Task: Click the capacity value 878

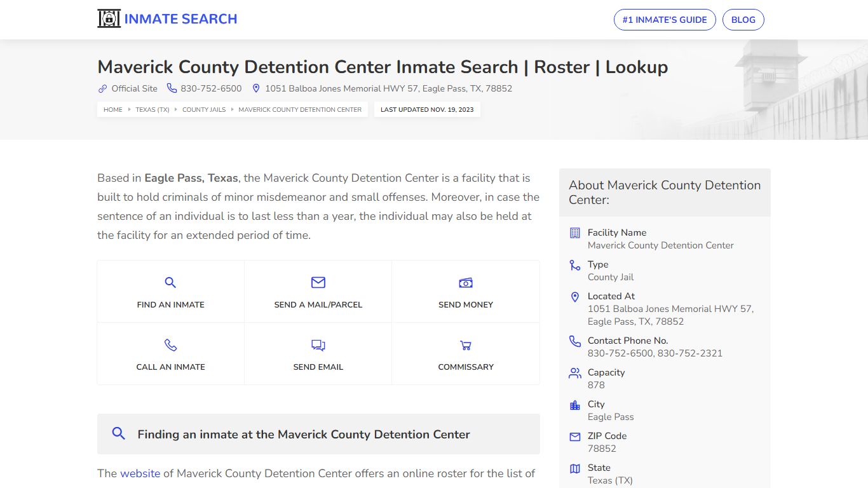Action: [596, 385]
